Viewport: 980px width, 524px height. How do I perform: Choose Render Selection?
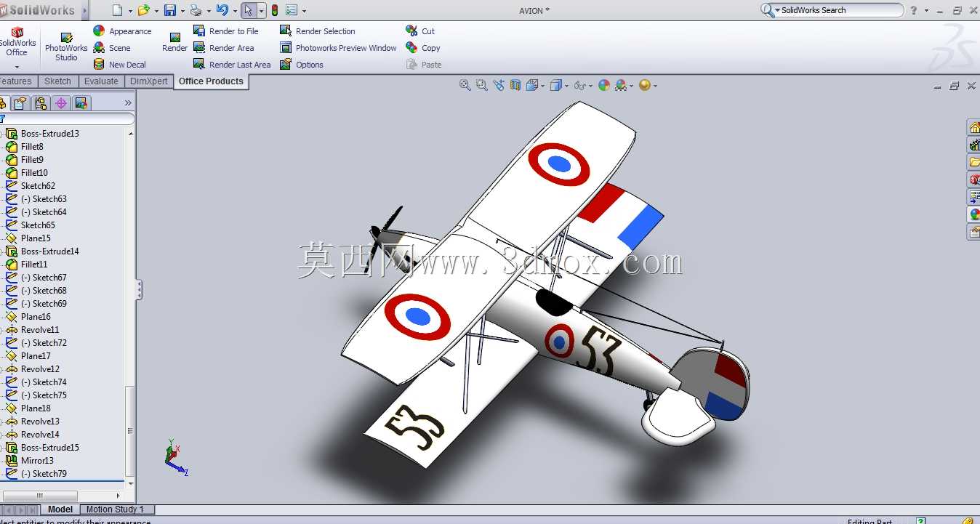coord(317,31)
